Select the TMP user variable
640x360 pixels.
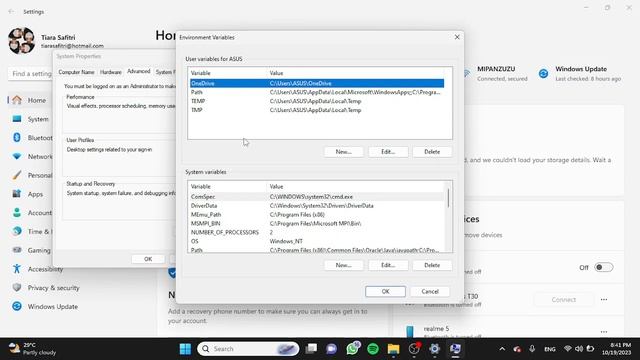pyautogui.click(x=317, y=110)
